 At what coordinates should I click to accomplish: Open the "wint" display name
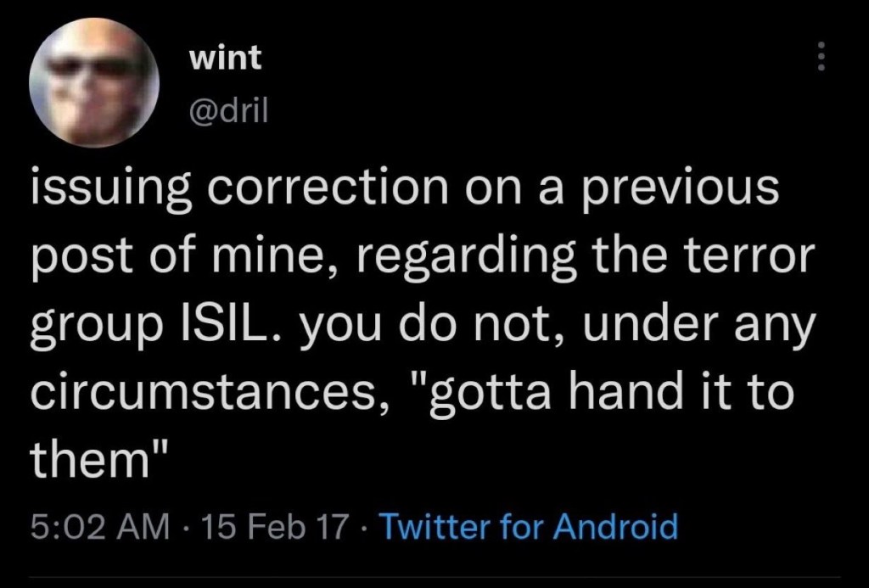coord(225,58)
